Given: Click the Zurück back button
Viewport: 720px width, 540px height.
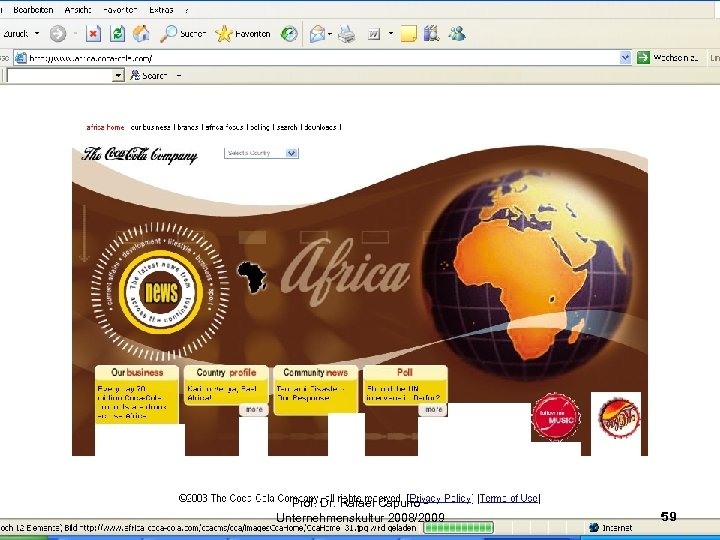Looking at the screenshot, I should 17,34.
